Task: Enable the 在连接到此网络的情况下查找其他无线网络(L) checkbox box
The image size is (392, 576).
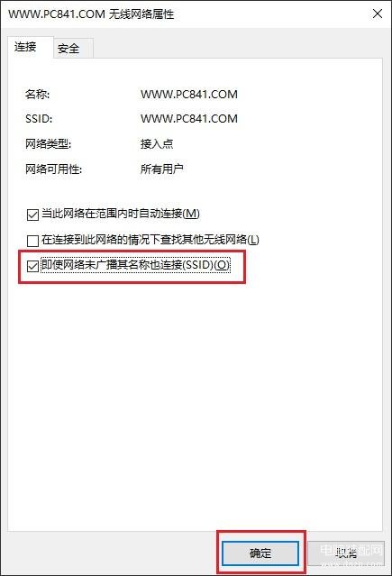Action: [32, 241]
